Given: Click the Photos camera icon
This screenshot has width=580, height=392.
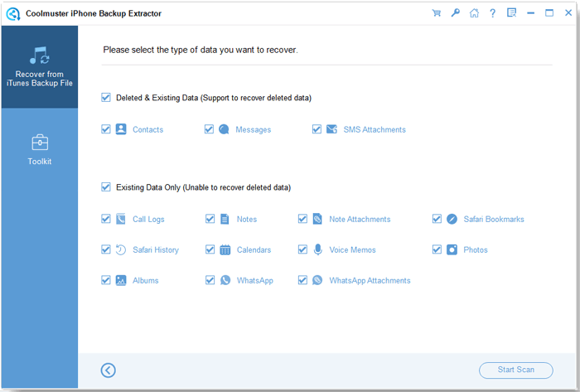Looking at the screenshot, I should 452,249.
